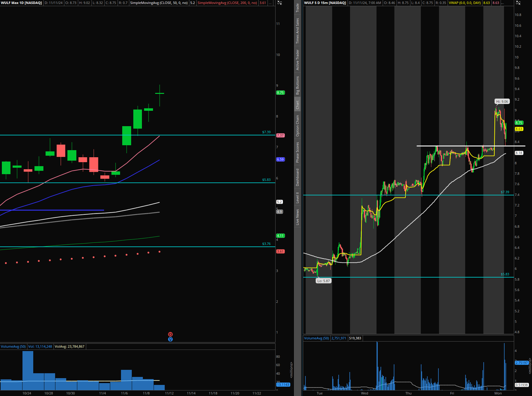Click the VolumeAvg (50) label in 15m volume pane
The height and width of the screenshot is (396, 532).
[x=317, y=338]
